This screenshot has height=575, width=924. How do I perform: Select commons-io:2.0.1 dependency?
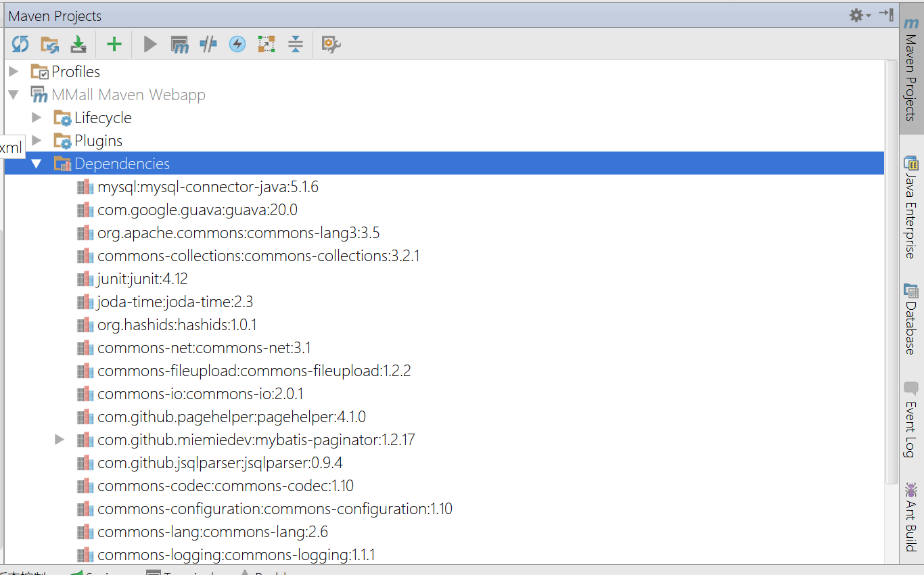tap(200, 394)
